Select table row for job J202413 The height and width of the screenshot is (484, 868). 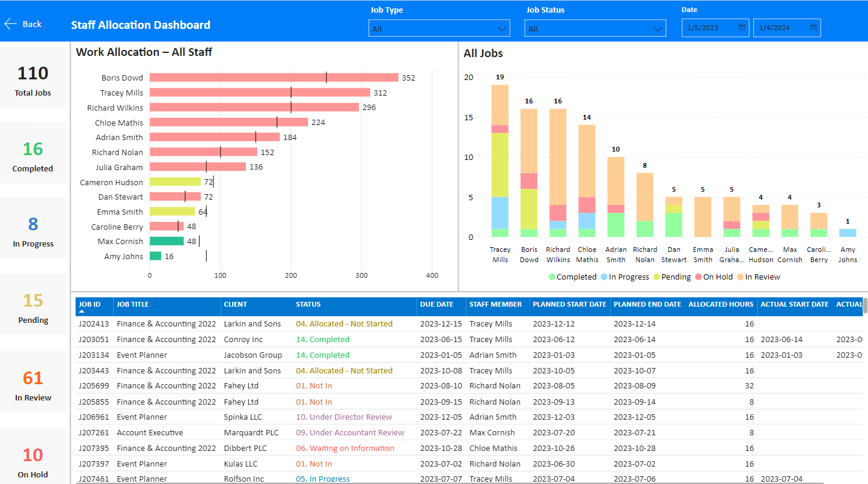point(469,323)
